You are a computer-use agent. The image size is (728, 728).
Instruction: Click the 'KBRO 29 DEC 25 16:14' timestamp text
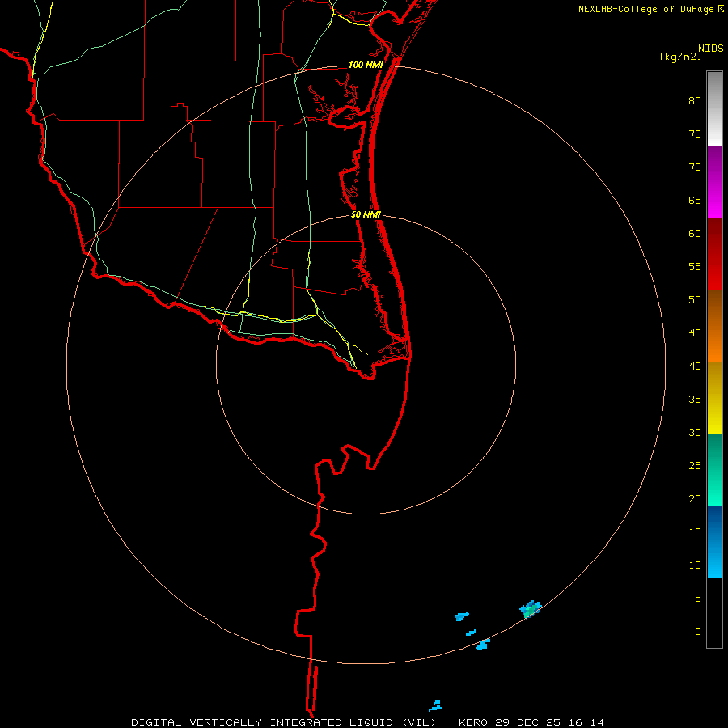click(x=531, y=722)
